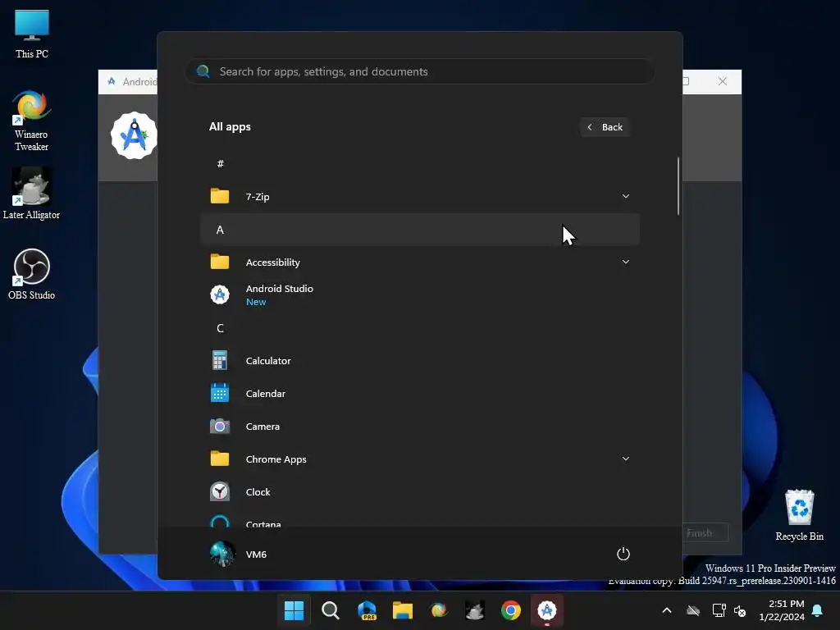
Task: Launch Calculator app from the list
Action: point(419,361)
